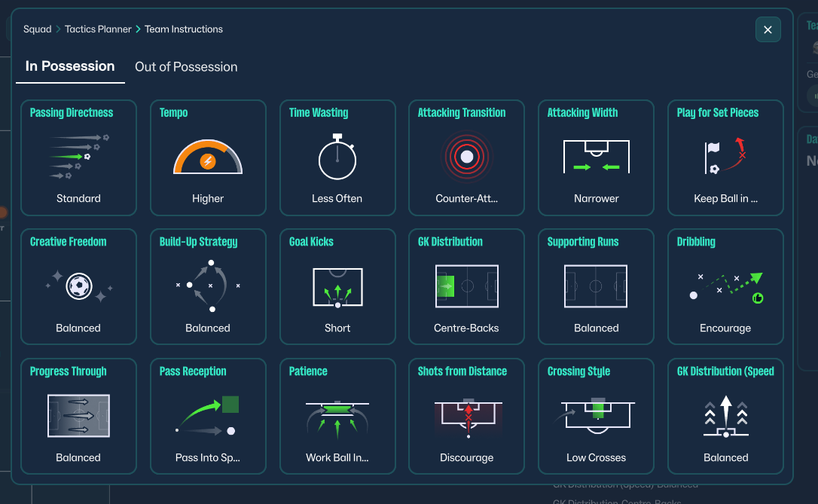The height and width of the screenshot is (504, 818).
Task: Select the Goal Kicks pitch icon
Action: tap(337, 286)
